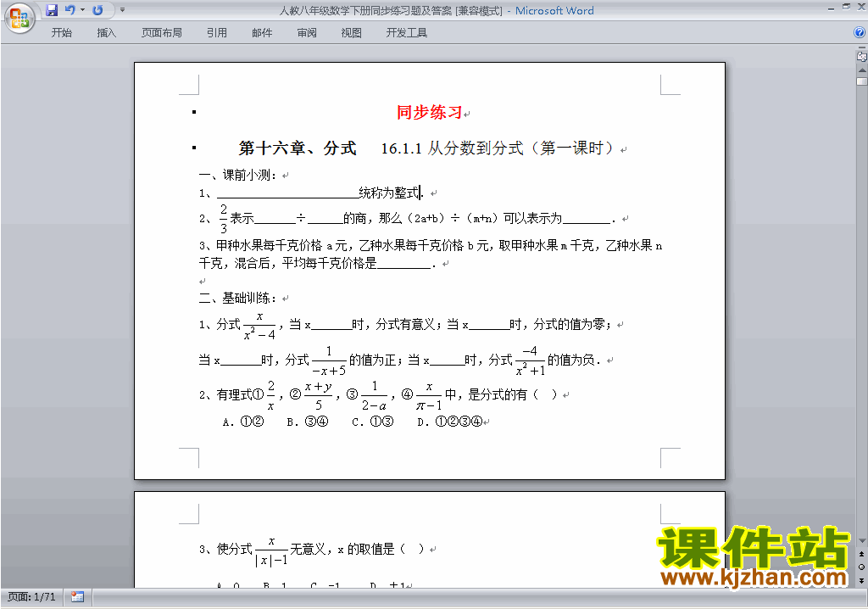
Task: Click the macro recording icon in status bar
Action: [77, 597]
